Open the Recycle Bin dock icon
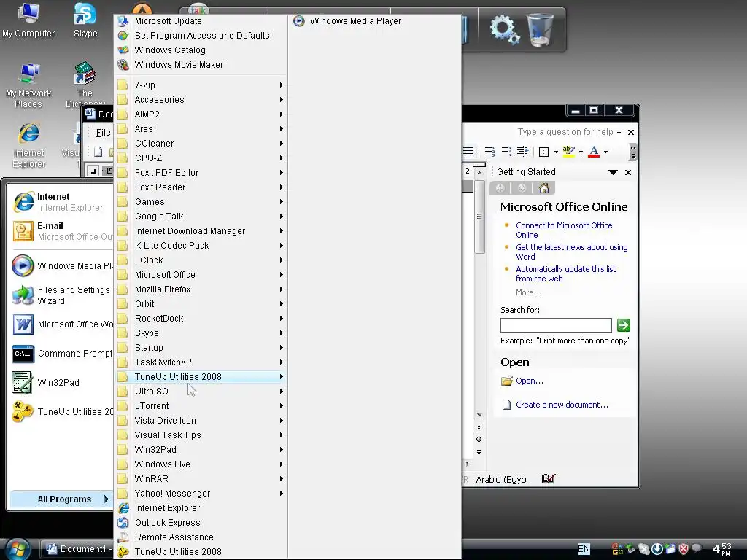The width and height of the screenshot is (747, 560). tap(541, 29)
